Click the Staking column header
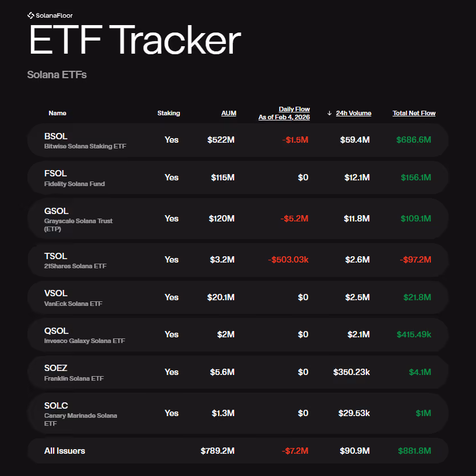 pyautogui.click(x=168, y=113)
